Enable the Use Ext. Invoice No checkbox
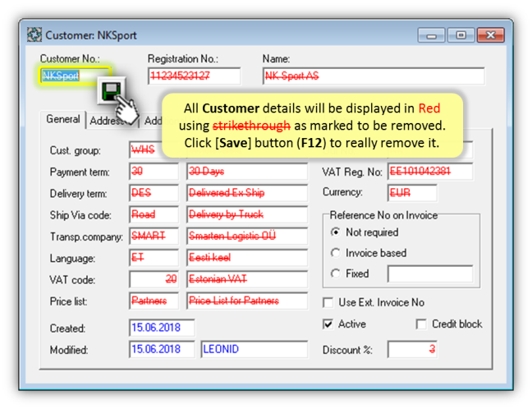The image size is (532, 409). pyautogui.click(x=328, y=302)
